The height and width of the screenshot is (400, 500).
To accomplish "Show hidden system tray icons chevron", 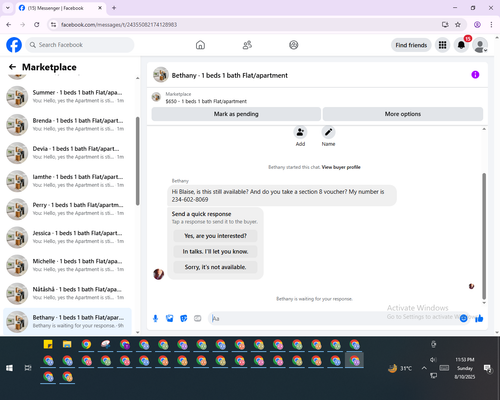I will [424, 368].
